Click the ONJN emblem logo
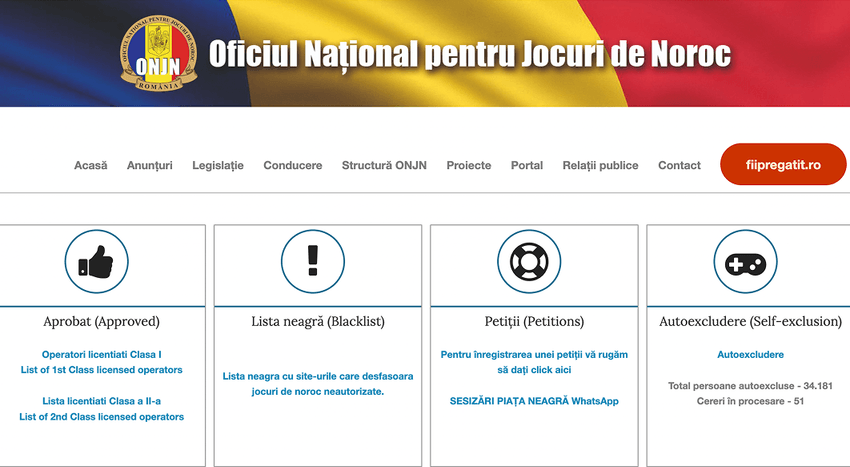The height and width of the screenshot is (467, 850). pyautogui.click(x=158, y=53)
